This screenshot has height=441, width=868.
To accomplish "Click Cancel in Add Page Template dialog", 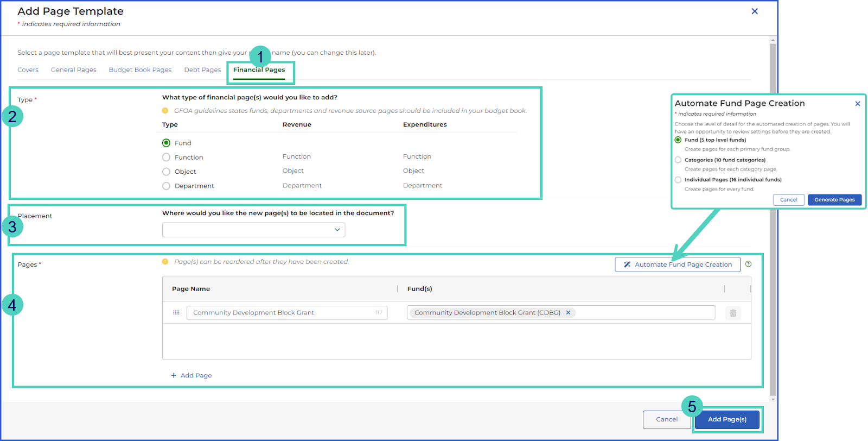I will pos(667,419).
